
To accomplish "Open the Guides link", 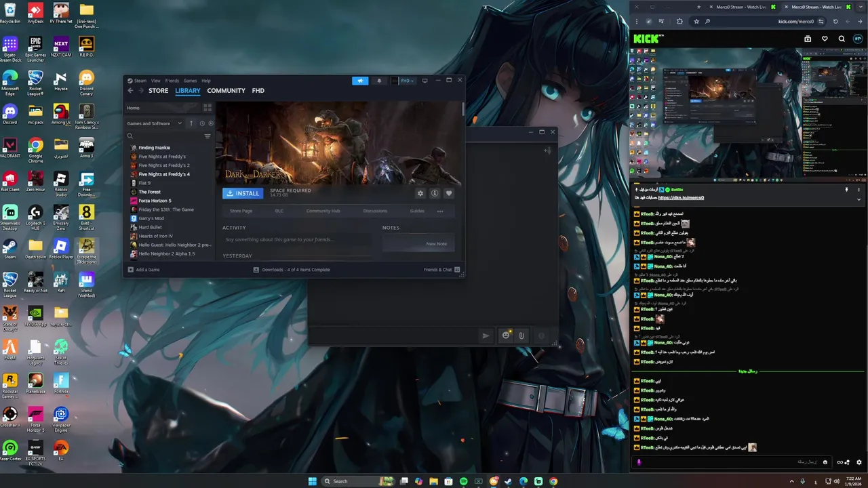I will (x=417, y=211).
